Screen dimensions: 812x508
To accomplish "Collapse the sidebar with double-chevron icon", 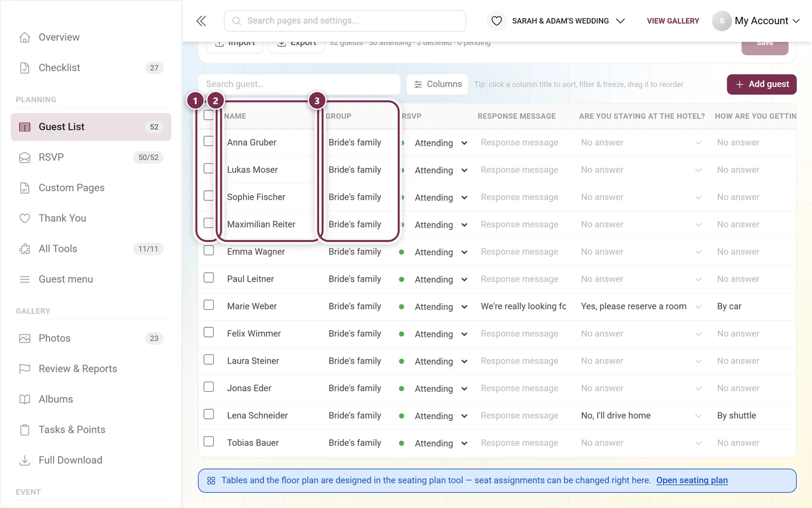I will [x=201, y=21].
